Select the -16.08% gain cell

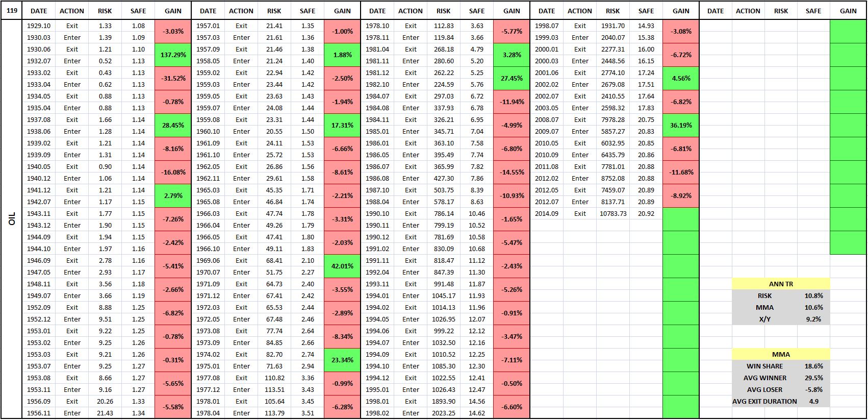click(173, 172)
